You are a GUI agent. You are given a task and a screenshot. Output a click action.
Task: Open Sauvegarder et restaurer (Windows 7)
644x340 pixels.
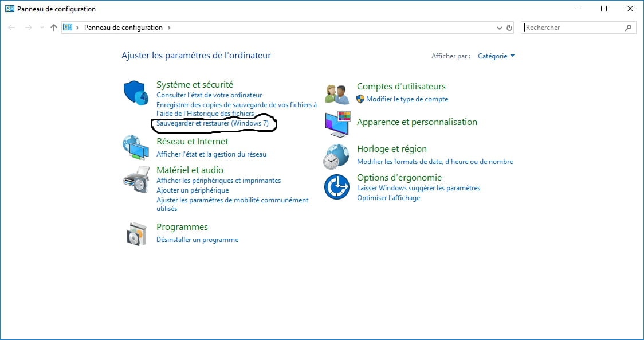[x=213, y=123]
